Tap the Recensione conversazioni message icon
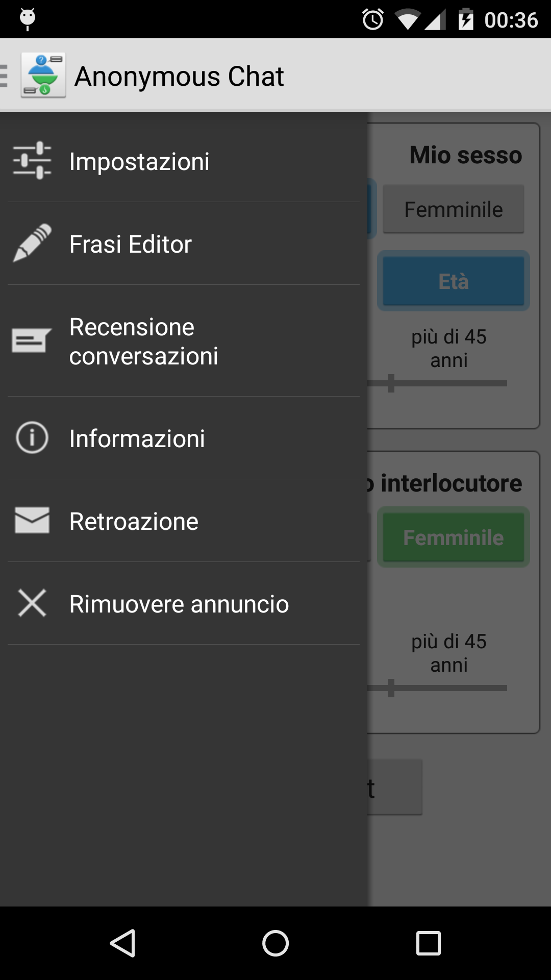Screen dimensions: 551x980 [32, 340]
